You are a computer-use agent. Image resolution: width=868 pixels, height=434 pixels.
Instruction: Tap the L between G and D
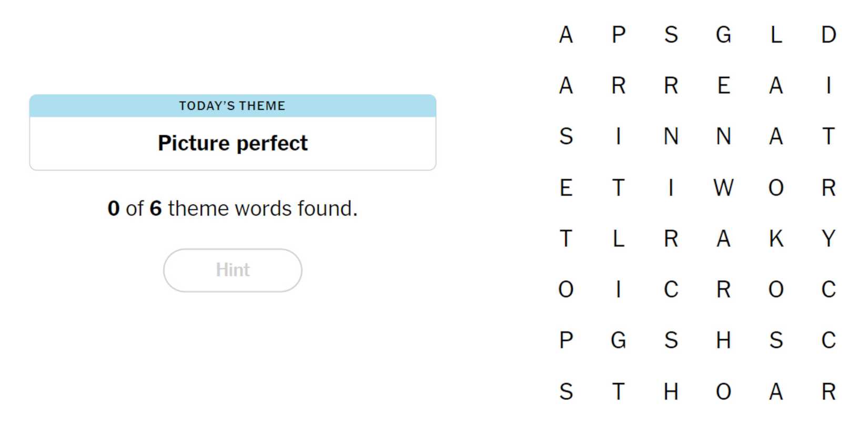click(776, 35)
